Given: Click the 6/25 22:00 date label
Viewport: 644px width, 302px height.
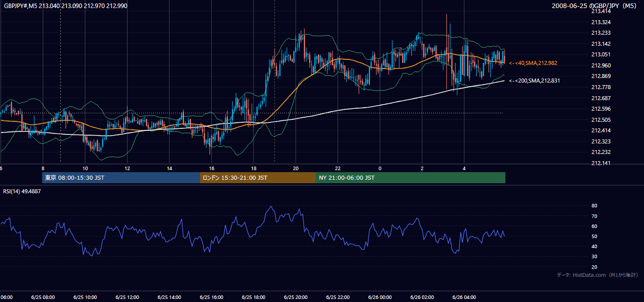Looking at the screenshot, I should click(338, 297).
